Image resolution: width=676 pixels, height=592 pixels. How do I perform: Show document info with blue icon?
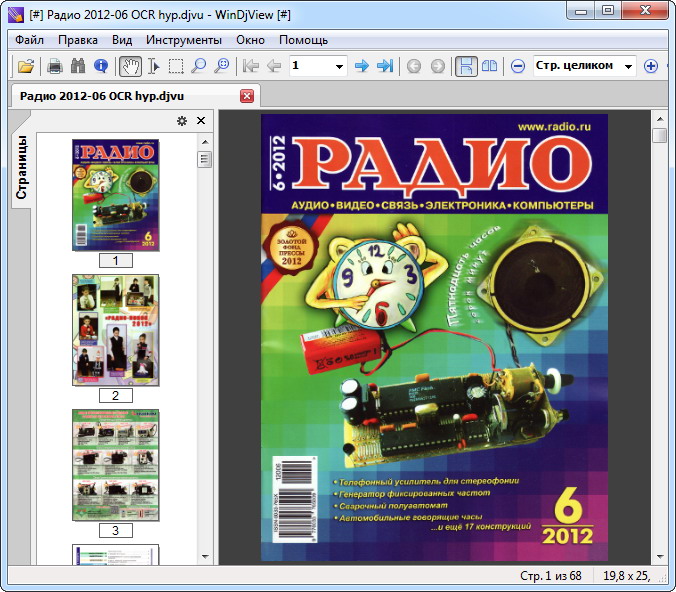(101, 66)
